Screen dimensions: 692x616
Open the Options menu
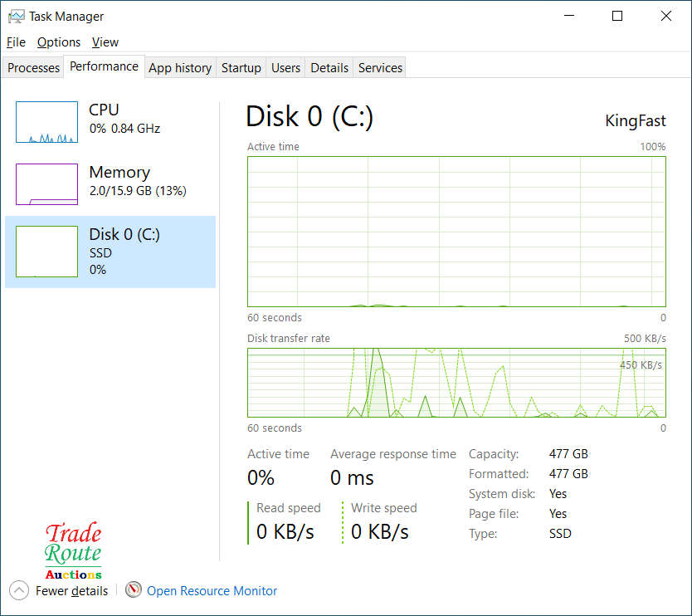[58, 42]
